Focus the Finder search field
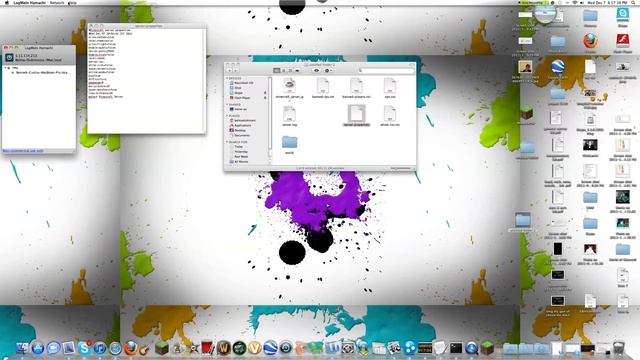The width and height of the screenshot is (640, 360). [386, 71]
